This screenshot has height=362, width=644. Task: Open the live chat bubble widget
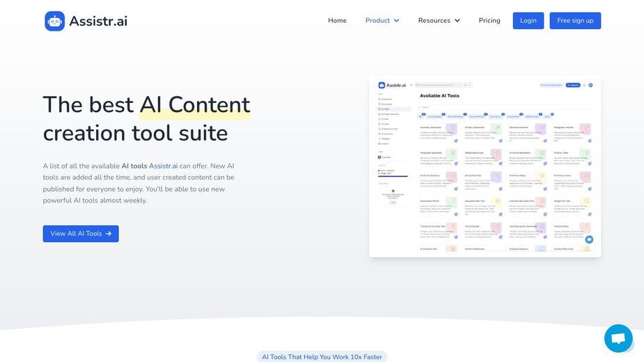click(x=618, y=338)
